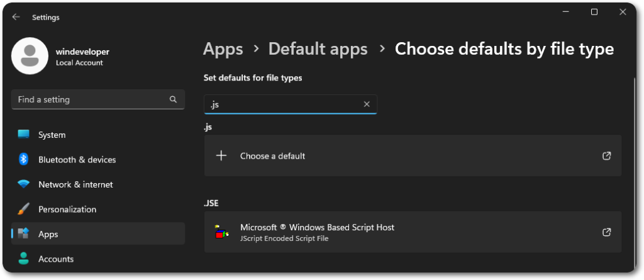Click the Apps sidebar item

pos(48,234)
